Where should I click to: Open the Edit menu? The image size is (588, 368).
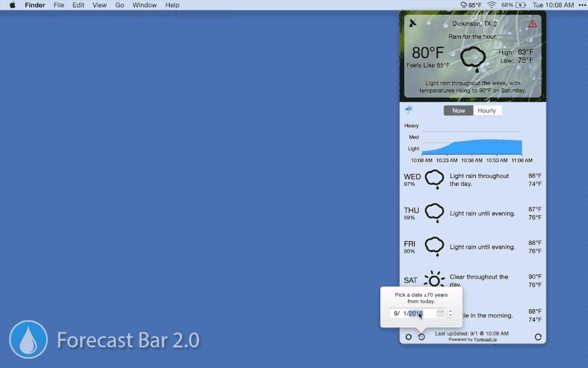(78, 5)
